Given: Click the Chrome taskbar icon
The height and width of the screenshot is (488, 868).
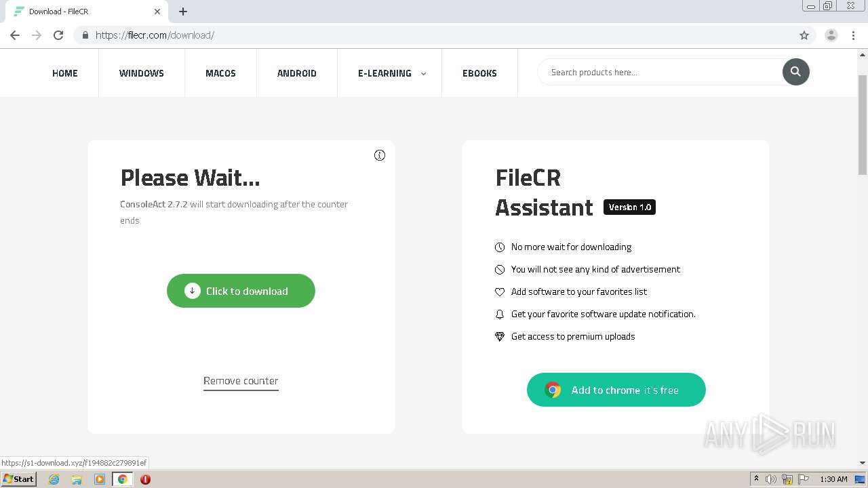Looking at the screenshot, I should coord(123,479).
